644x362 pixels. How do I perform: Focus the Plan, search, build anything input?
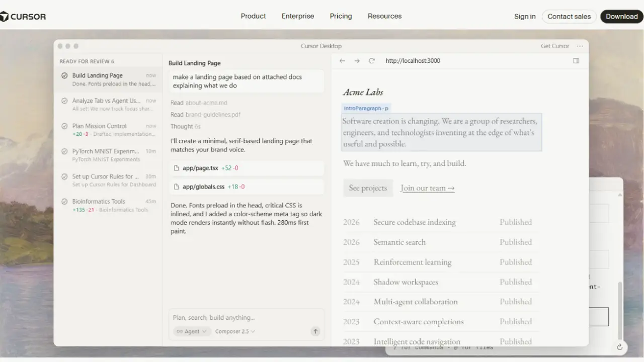click(246, 318)
